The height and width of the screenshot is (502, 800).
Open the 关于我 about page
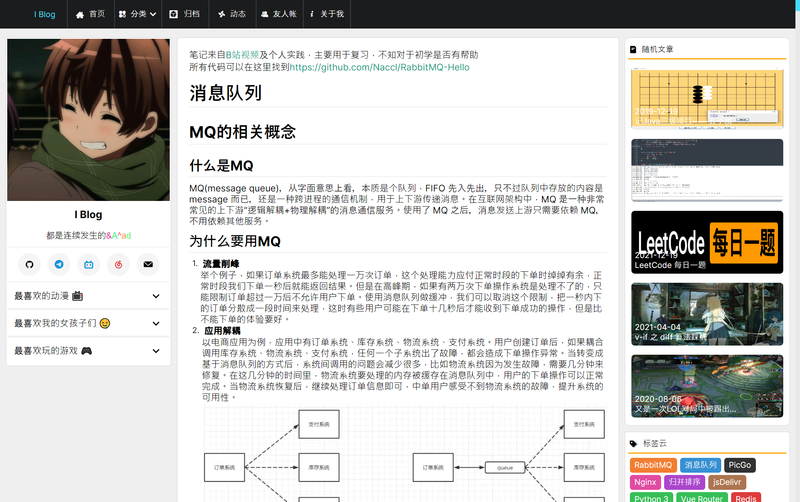pyautogui.click(x=327, y=14)
